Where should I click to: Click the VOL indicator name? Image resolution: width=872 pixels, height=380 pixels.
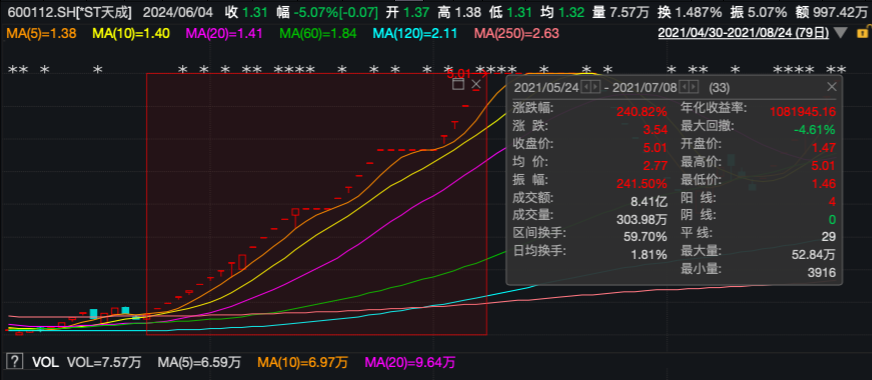(45, 363)
